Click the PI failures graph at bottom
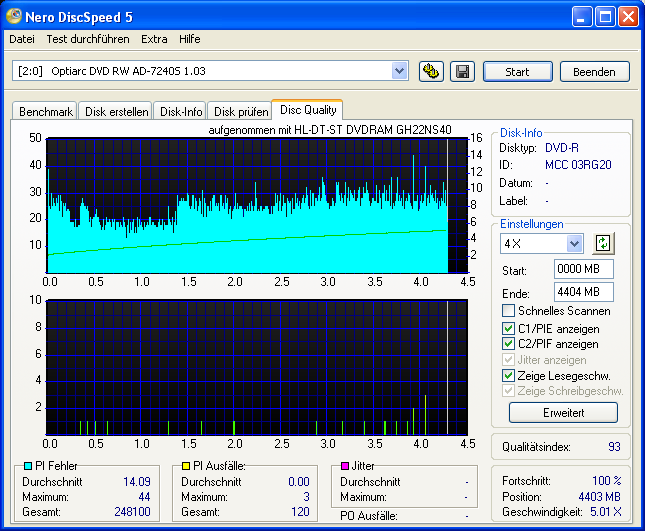 (257, 367)
